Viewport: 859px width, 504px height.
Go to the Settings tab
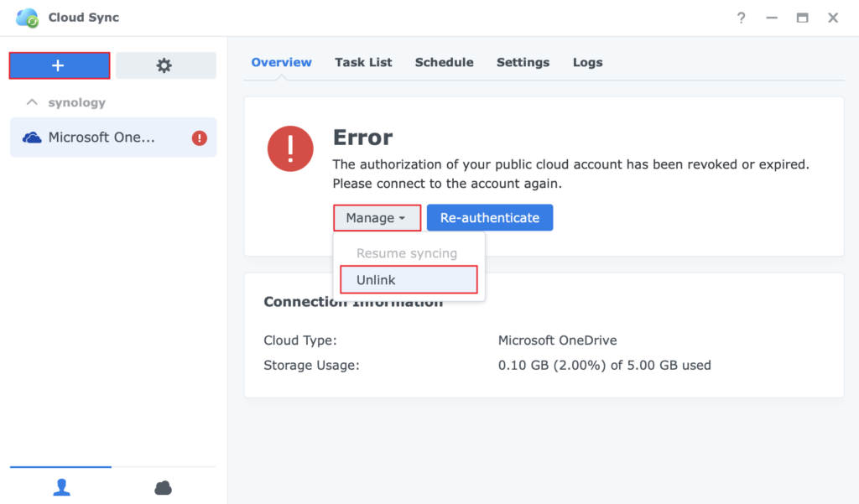point(523,62)
